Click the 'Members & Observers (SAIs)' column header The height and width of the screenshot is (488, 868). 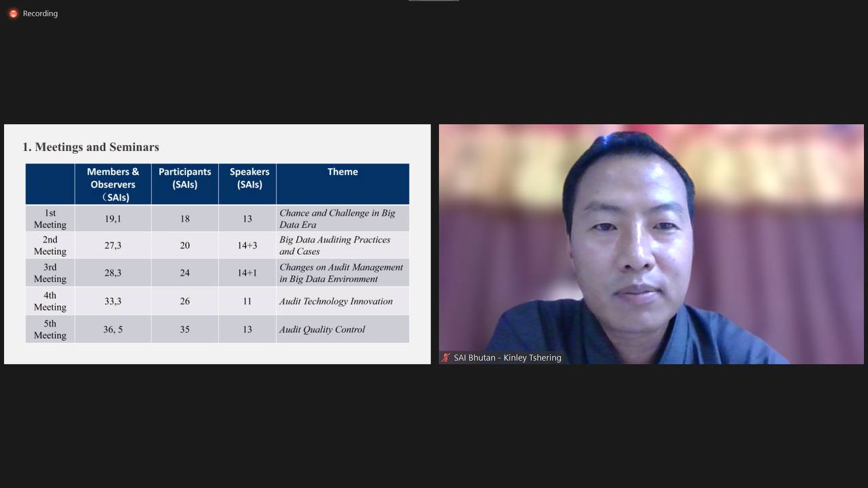(x=113, y=184)
